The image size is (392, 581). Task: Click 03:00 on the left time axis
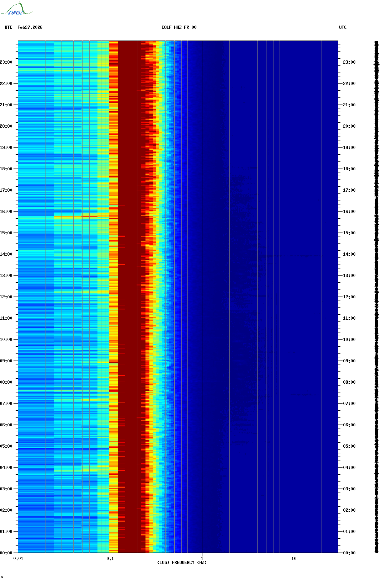[x=6, y=489]
